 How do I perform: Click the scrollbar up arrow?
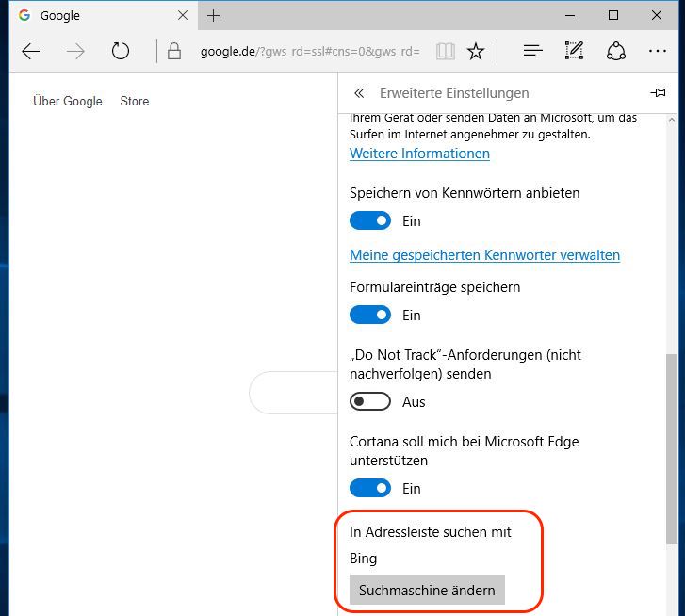pos(672,120)
